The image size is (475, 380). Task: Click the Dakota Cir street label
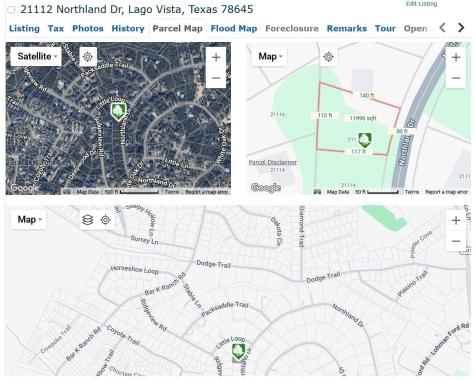coord(276,232)
